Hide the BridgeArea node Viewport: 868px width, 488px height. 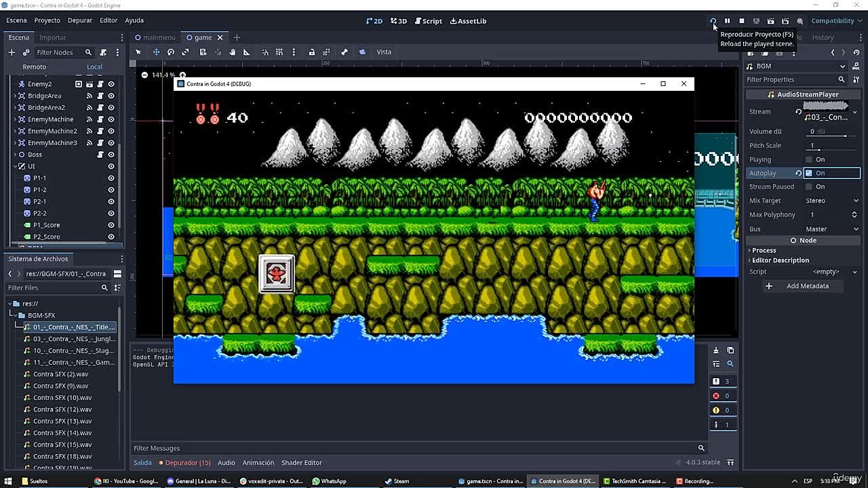click(111, 96)
